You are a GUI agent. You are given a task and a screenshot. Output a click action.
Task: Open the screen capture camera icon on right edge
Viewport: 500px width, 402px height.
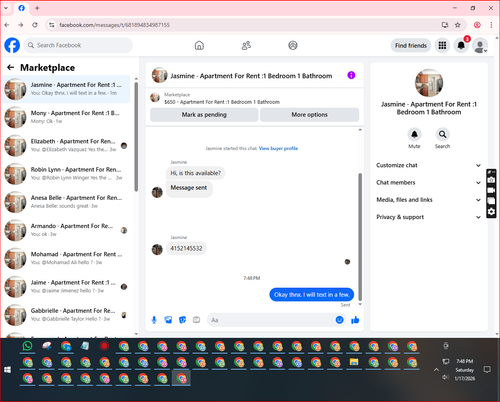point(491,180)
